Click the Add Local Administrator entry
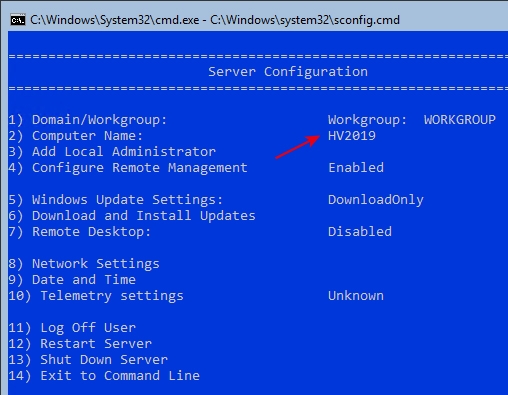This screenshot has width=508, height=395. point(112,152)
